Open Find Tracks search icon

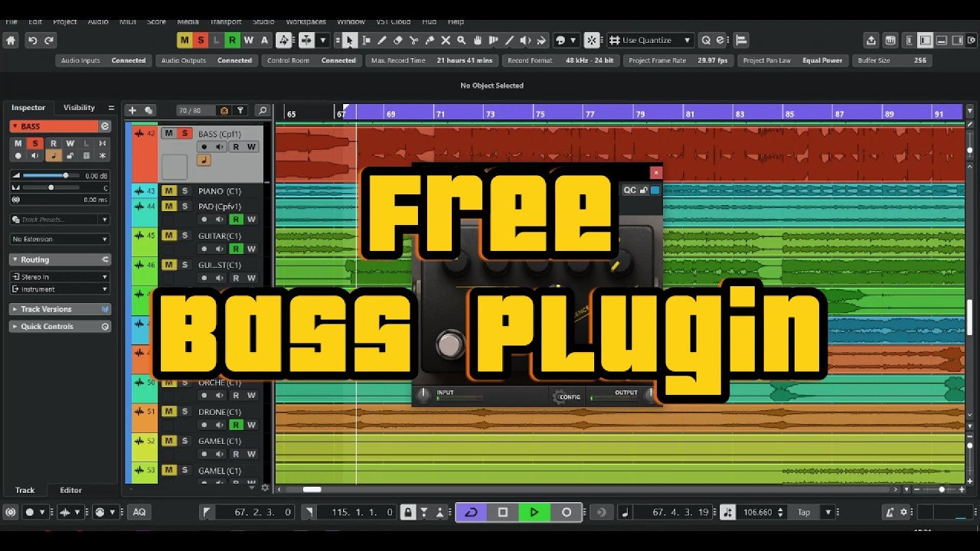(263, 111)
